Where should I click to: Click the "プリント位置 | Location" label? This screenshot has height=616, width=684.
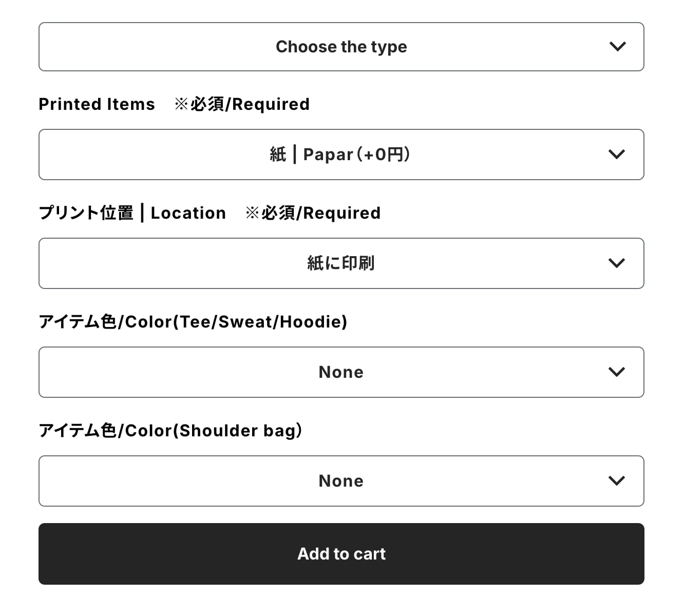click(132, 213)
